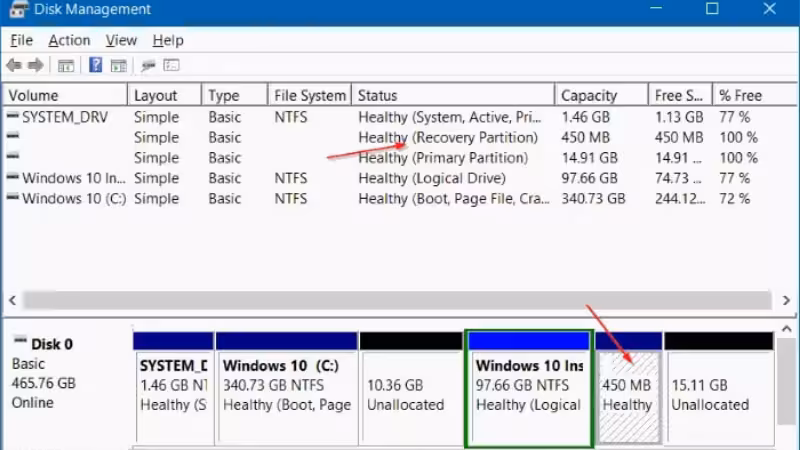Open the View menu
This screenshot has height=450, width=800.
121,40
